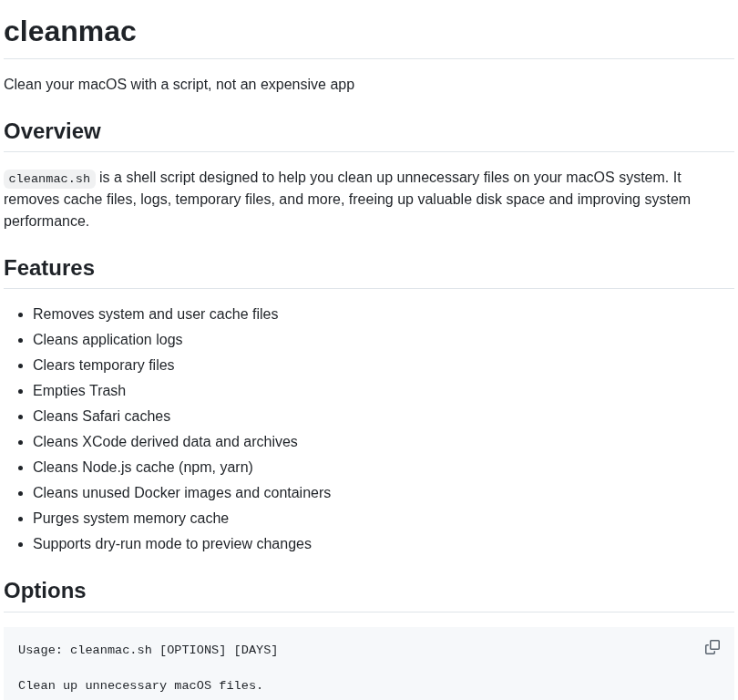This screenshot has width=738, height=700.
Task: Click 'Clears temporary files' bullet
Action: [104, 365]
